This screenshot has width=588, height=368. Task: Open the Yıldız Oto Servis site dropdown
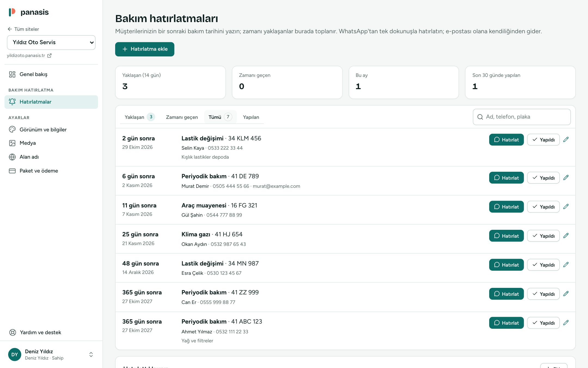coord(51,43)
